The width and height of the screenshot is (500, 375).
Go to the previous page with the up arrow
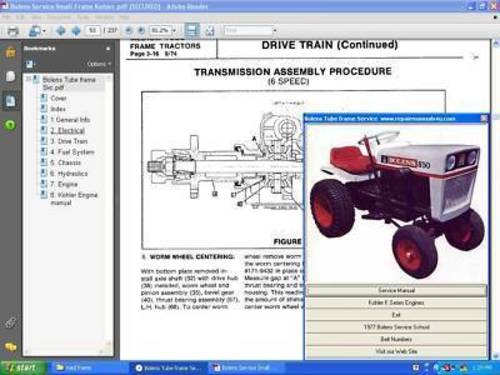[61, 31]
